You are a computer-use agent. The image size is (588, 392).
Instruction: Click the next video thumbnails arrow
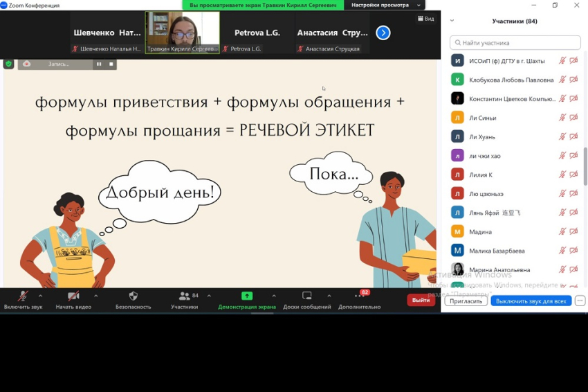click(x=383, y=33)
